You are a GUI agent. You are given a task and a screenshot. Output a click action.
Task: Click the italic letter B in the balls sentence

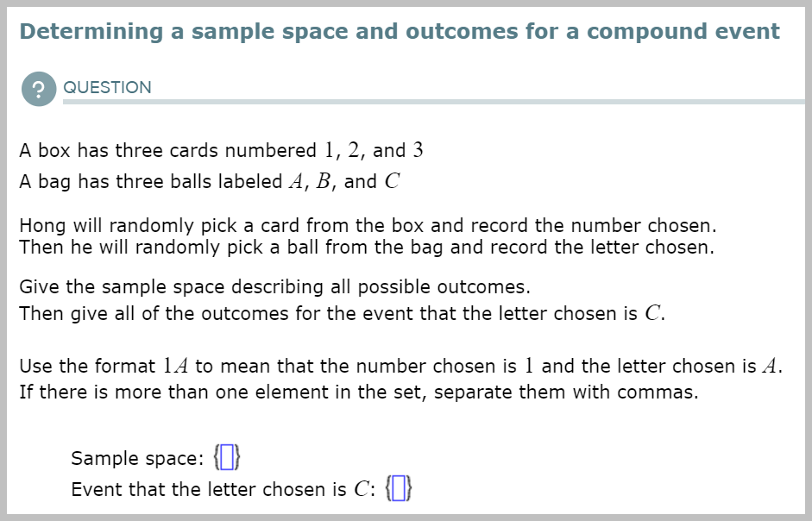323,181
